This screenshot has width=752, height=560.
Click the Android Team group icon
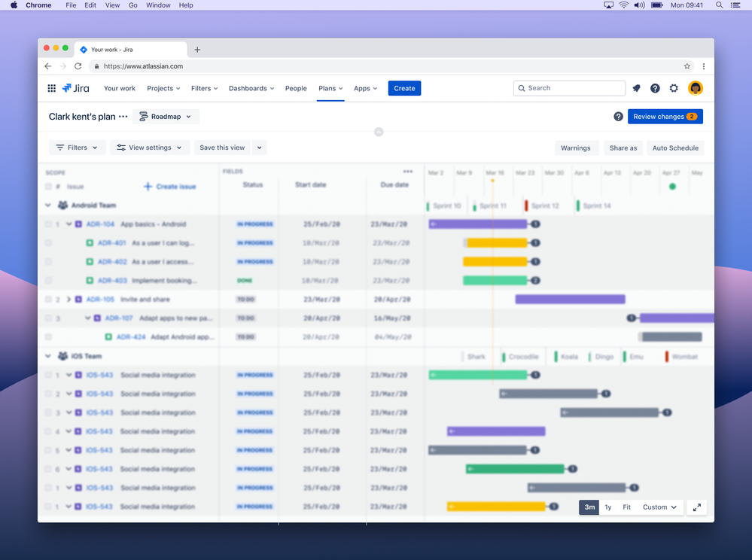click(x=62, y=205)
